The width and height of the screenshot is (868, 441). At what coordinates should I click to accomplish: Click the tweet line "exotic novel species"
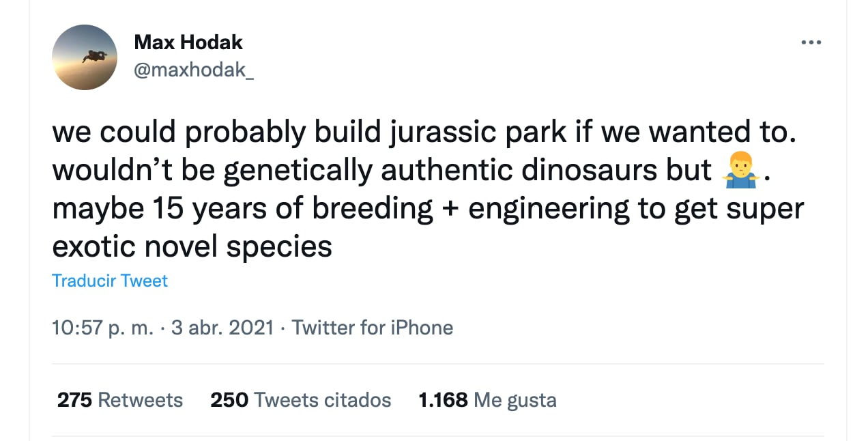pos(192,246)
